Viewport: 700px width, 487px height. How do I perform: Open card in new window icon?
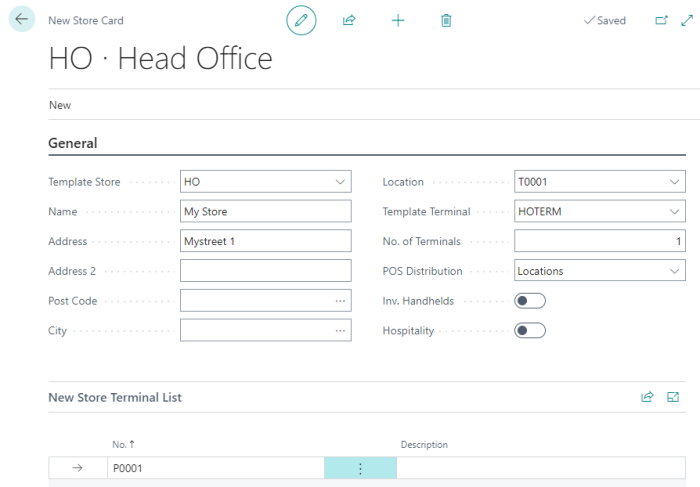[661, 20]
